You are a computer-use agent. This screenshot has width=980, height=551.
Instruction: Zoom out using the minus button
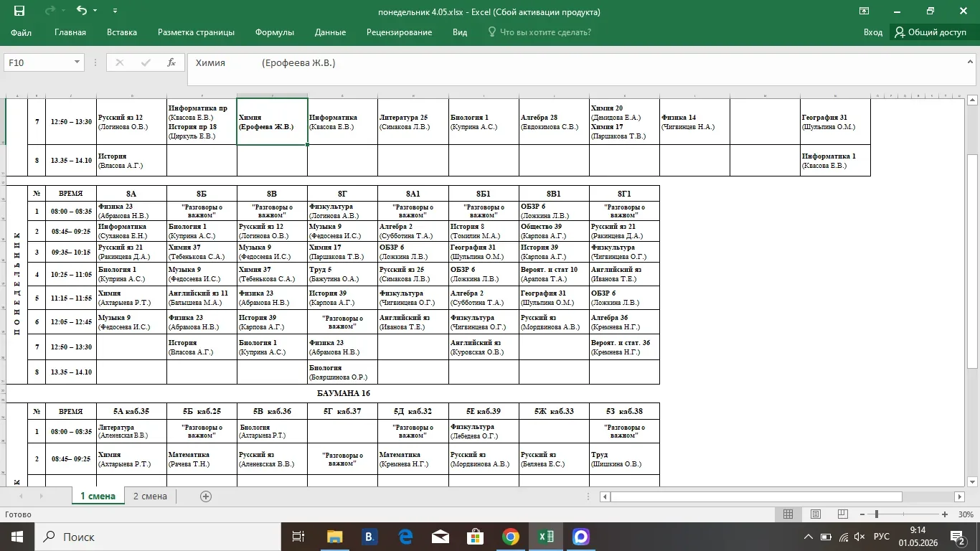point(859,514)
